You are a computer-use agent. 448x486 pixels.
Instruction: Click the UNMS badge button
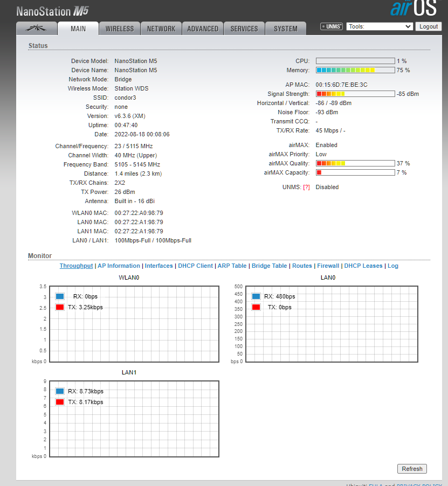332,26
